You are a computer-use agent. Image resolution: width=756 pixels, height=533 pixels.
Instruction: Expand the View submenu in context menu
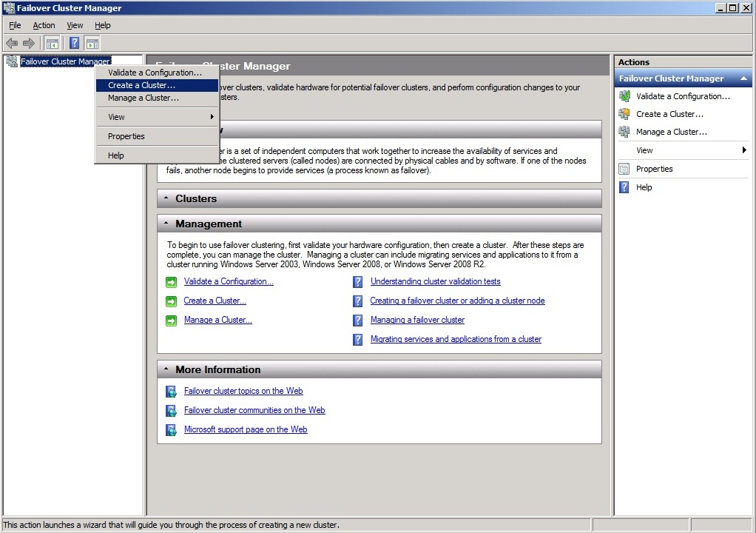click(157, 117)
